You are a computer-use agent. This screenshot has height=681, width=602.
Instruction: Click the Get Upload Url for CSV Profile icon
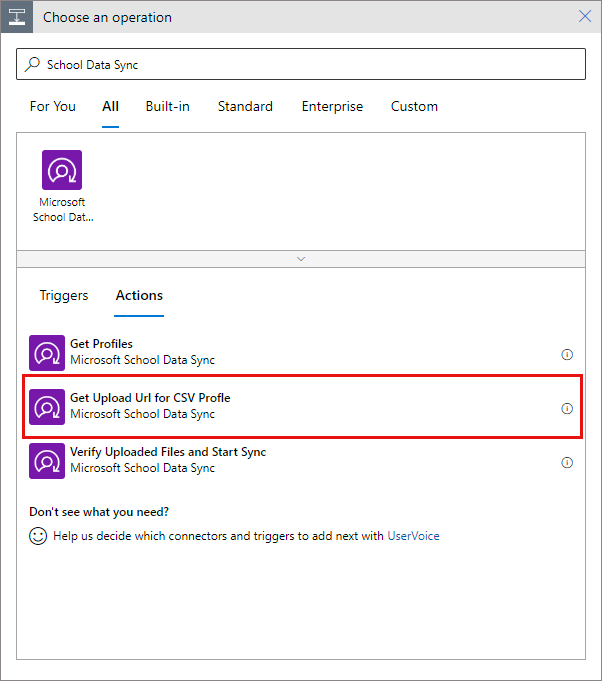pyautogui.click(x=47, y=407)
